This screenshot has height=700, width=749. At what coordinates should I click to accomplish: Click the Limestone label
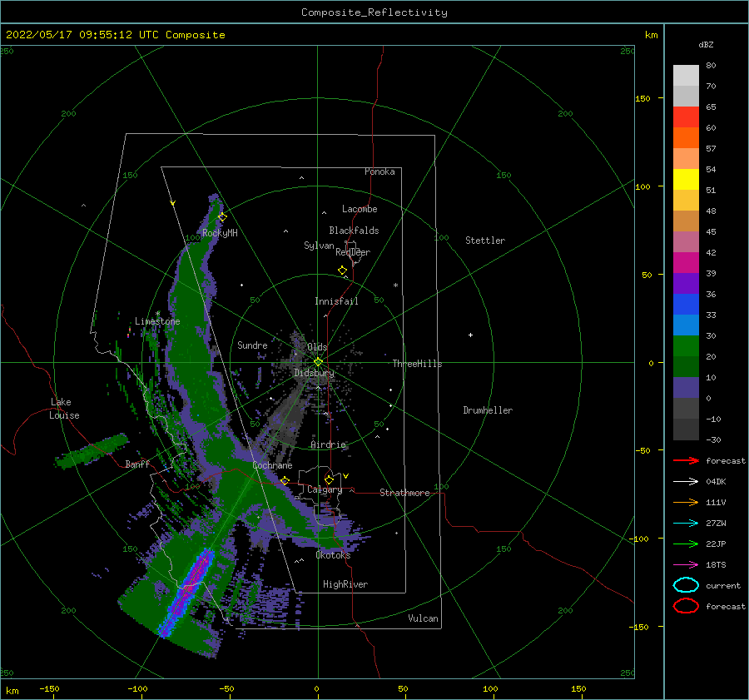click(x=157, y=321)
